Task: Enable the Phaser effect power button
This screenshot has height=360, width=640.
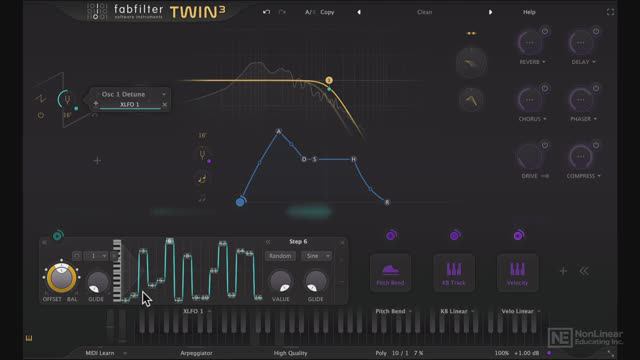Action: pos(596,88)
